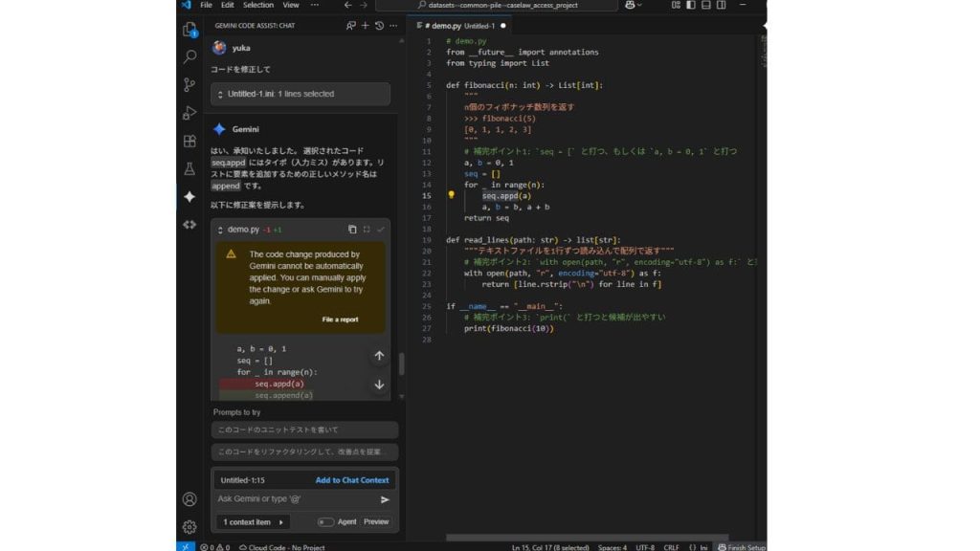Viewport: 980px width, 551px height.
Task: Click the person icon in the Gemini chat header
Action: (x=350, y=26)
